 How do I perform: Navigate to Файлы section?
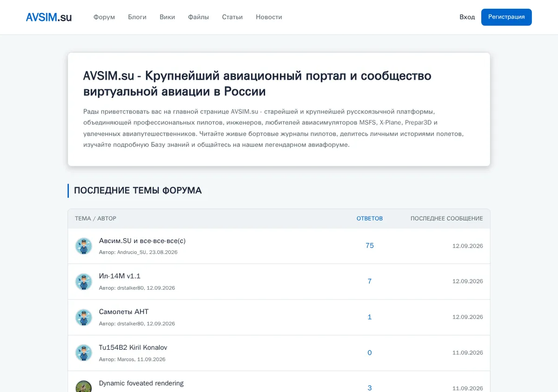click(199, 17)
